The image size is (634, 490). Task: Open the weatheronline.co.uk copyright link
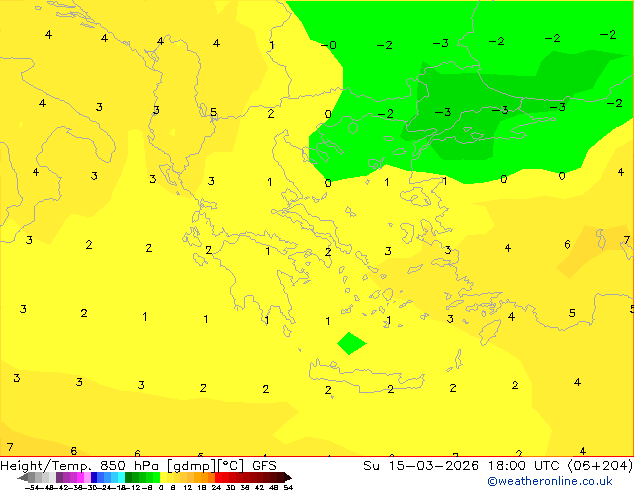click(x=549, y=481)
